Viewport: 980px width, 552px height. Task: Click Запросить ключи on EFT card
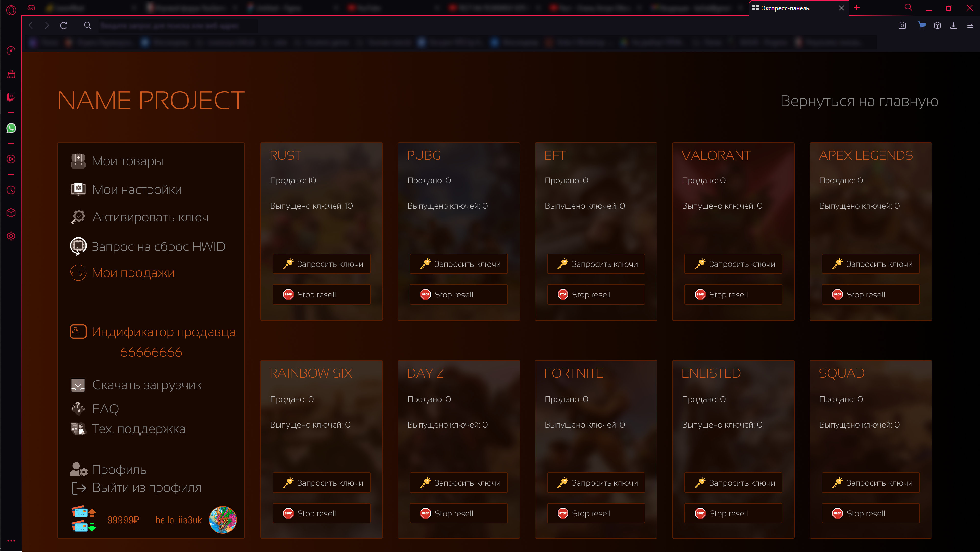[x=596, y=264]
